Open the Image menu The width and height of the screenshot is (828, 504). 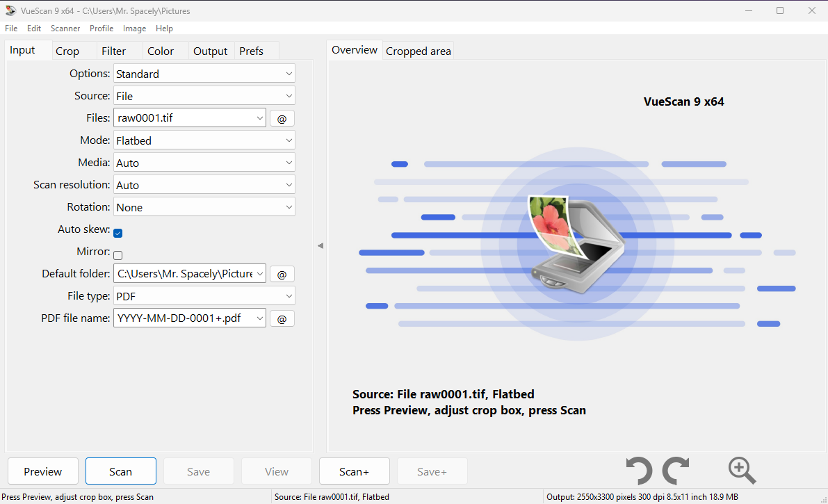tap(135, 29)
